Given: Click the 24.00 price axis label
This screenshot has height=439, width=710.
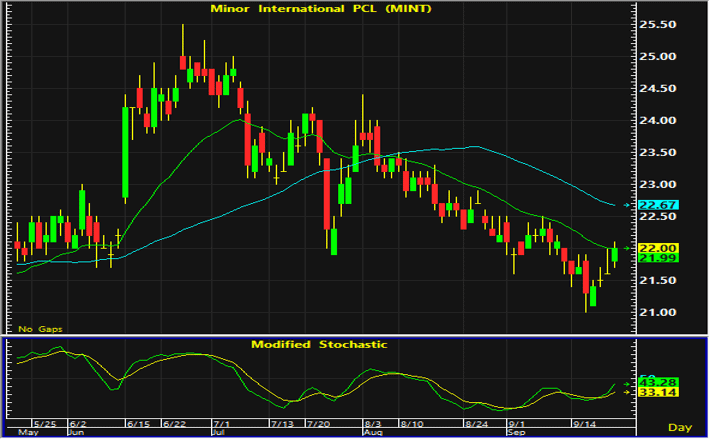Looking at the screenshot, I should click(x=657, y=120).
